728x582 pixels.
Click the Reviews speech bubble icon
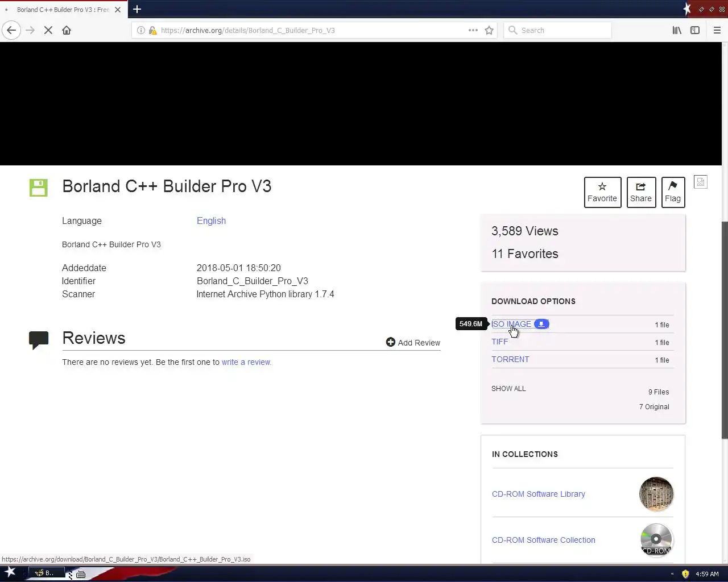[x=39, y=340]
